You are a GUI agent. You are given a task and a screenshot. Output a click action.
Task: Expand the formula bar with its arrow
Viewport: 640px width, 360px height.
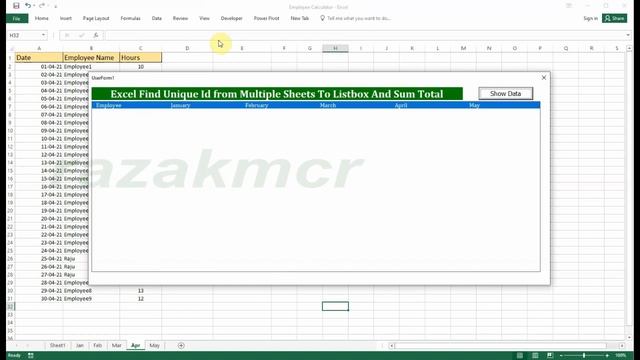click(x=628, y=36)
